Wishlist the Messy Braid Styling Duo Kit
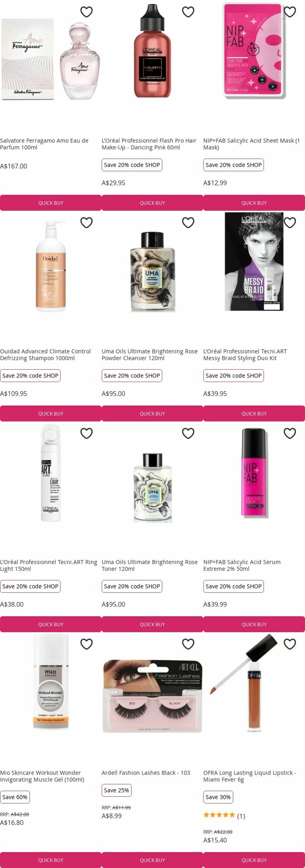Screen dimensions: 305x868 290,223
